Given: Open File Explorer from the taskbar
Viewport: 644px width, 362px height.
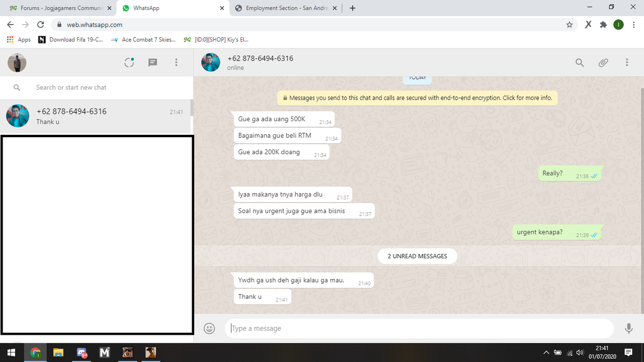Looking at the screenshot, I should tap(58, 352).
